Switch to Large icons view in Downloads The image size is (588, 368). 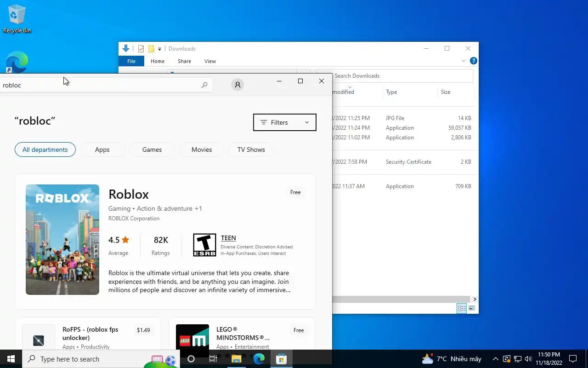click(472, 308)
